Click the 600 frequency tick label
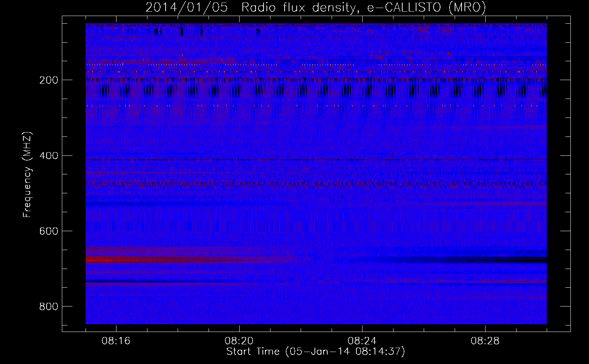 49,231
